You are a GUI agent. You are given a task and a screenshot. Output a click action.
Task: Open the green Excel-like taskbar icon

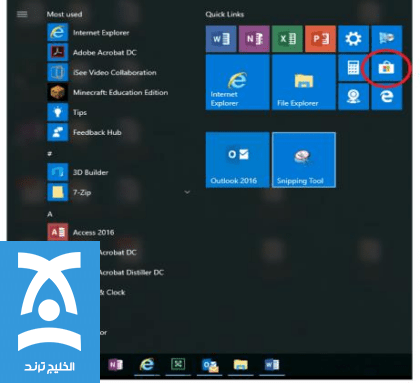[178, 364]
